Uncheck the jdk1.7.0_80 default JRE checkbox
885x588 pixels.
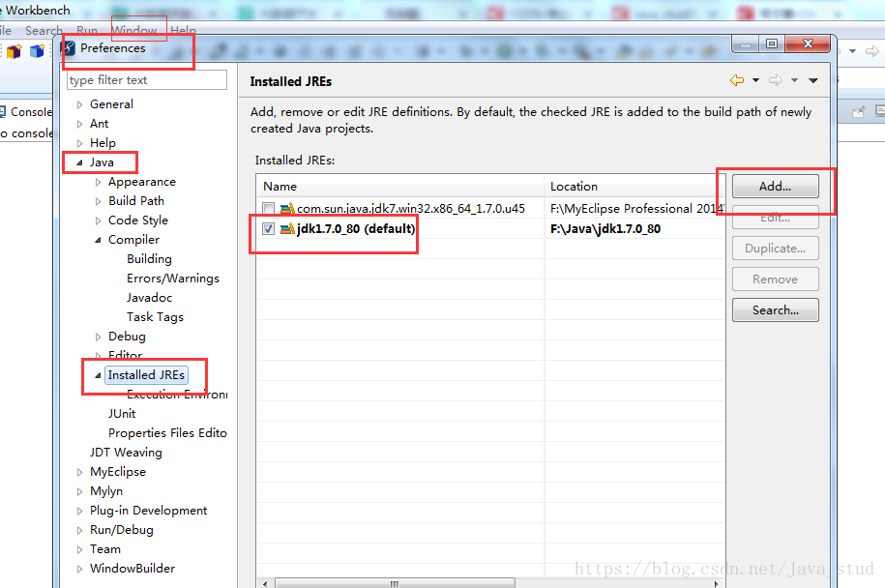coord(269,229)
